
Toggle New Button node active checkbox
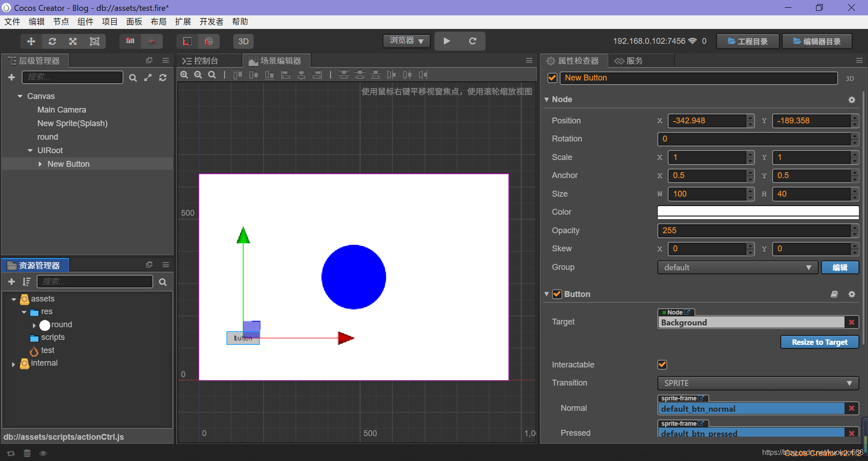coord(552,78)
